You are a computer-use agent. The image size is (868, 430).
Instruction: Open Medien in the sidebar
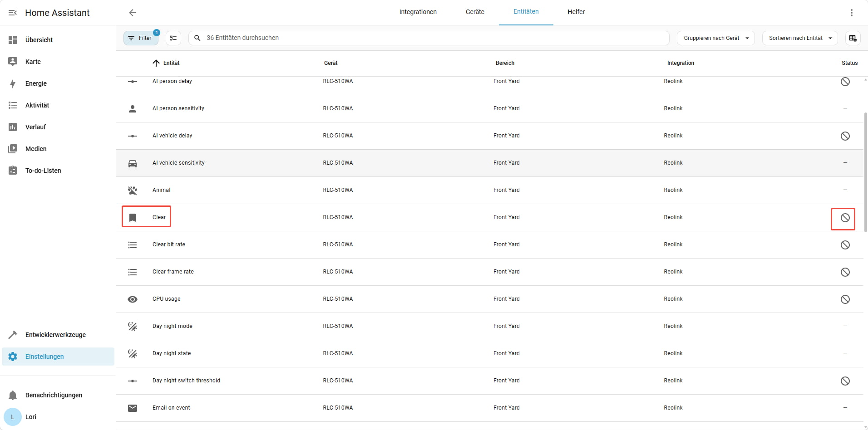pos(58,149)
